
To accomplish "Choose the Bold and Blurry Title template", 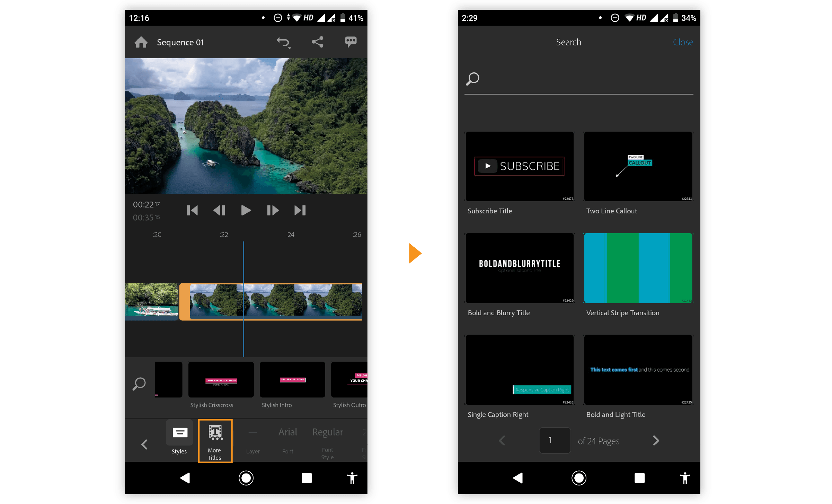I will click(520, 268).
